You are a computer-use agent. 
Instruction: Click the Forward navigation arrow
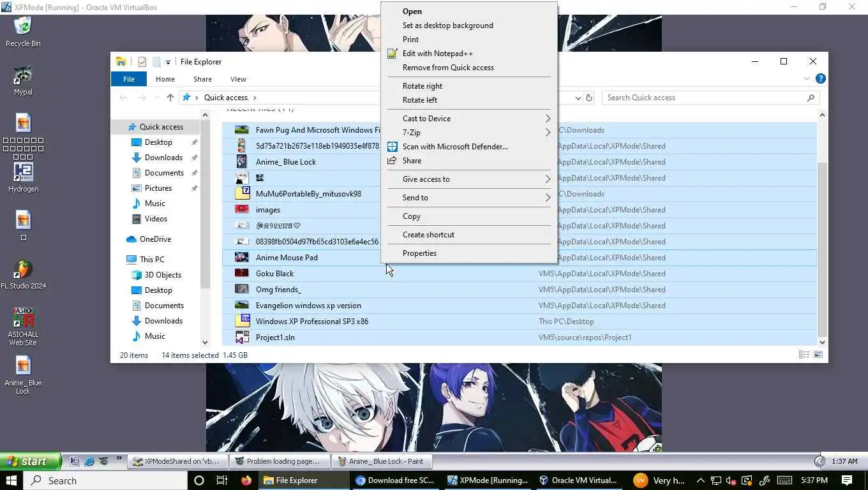142,98
